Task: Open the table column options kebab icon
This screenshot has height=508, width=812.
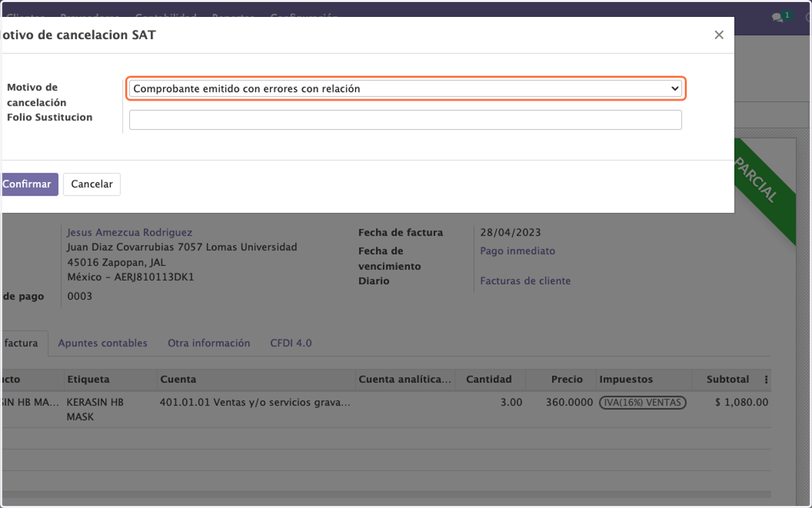Action: pyautogui.click(x=766, y=379)
